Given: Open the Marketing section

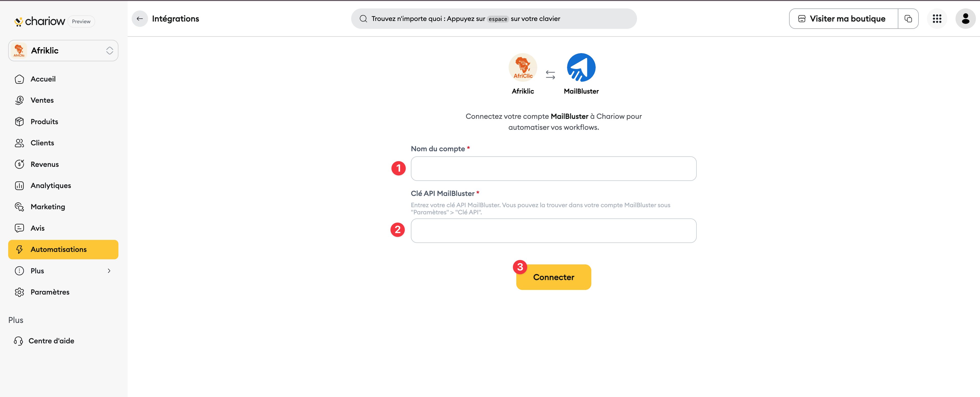Looking at the screenshot, I should tap(63, 206).
